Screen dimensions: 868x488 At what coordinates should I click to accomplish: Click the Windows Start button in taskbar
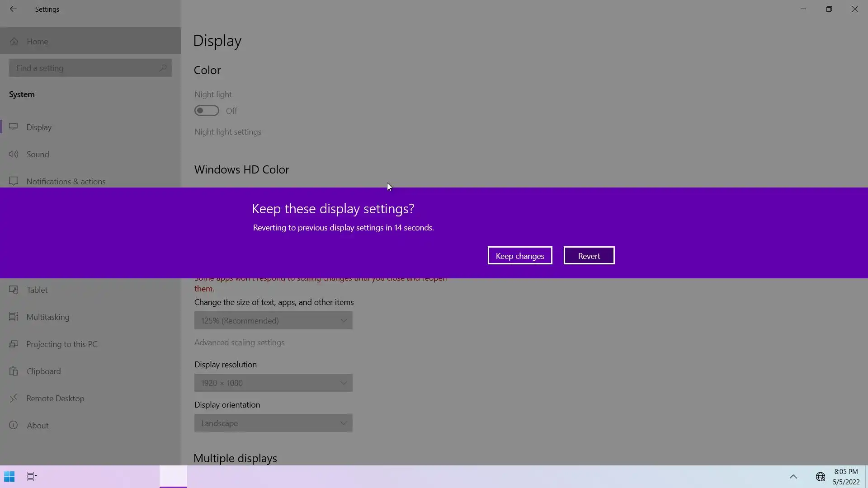(x=9, y=477)
